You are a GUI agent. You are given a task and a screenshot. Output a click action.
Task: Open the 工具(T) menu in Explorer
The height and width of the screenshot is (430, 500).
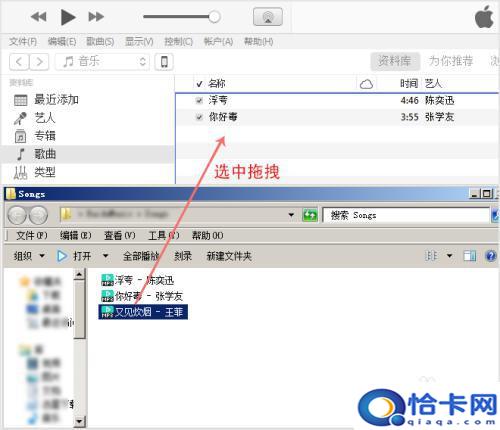(x=164, y=236)
